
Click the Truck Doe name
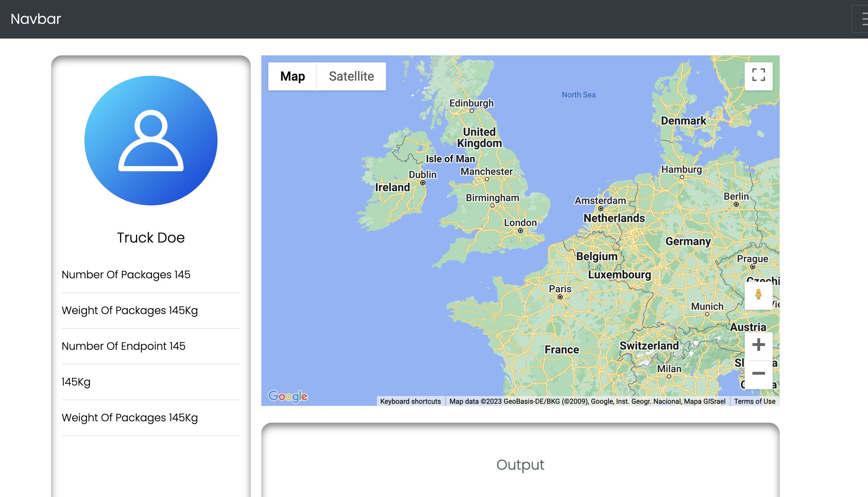151,238
